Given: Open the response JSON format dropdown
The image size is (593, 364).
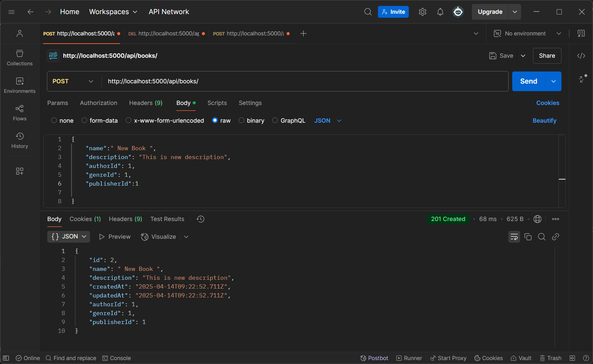Looking at the screenshot, I should click(69, 236).
